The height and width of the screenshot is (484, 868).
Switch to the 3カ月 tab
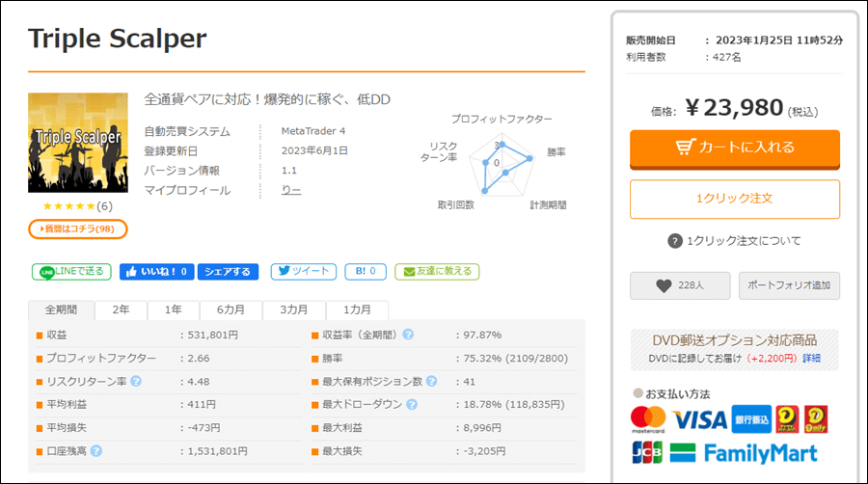coord(294,309)
